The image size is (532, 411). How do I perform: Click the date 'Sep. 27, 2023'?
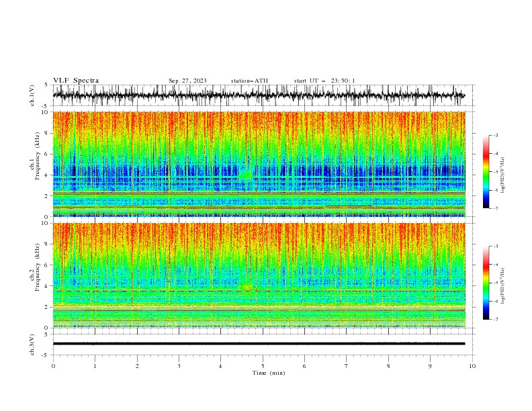187,81
